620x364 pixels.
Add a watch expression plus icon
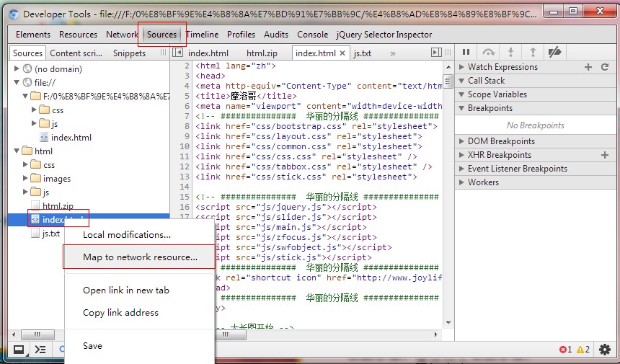tap(588, 67)
